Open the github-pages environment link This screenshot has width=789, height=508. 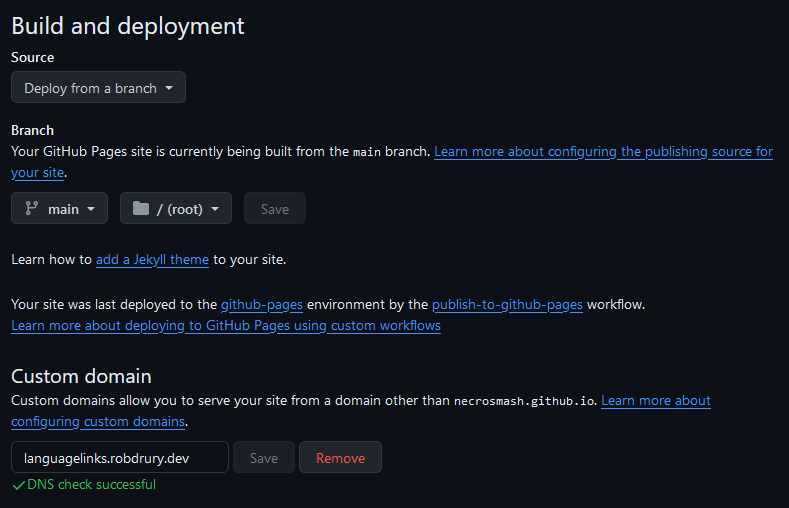[x=261, y=304]
